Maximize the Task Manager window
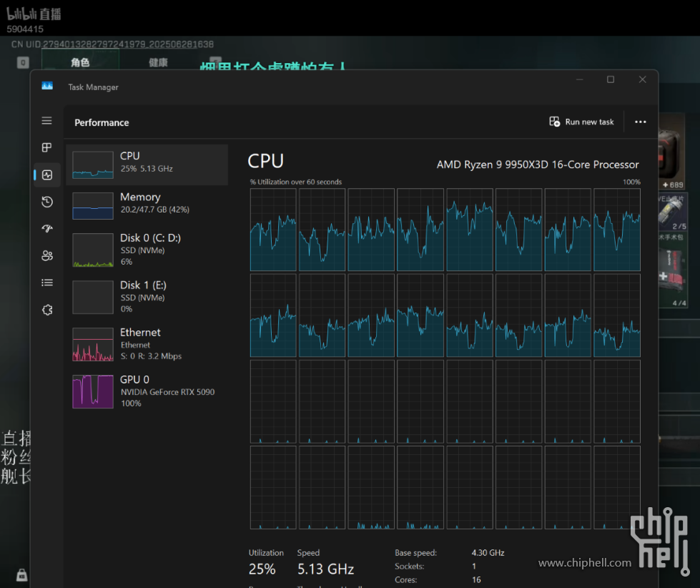This screenshot has width=700, height=588. (x=611, y=79)
